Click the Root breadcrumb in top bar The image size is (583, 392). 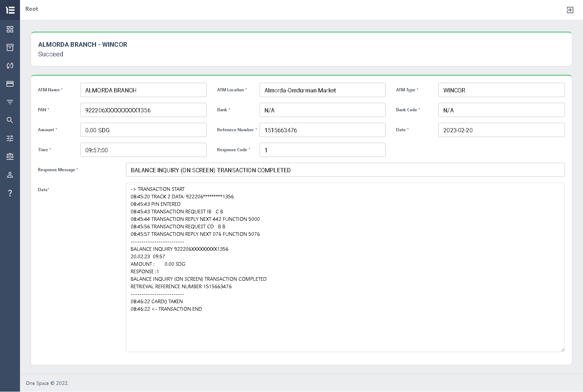pyautogui.click(x=31, y=9)
